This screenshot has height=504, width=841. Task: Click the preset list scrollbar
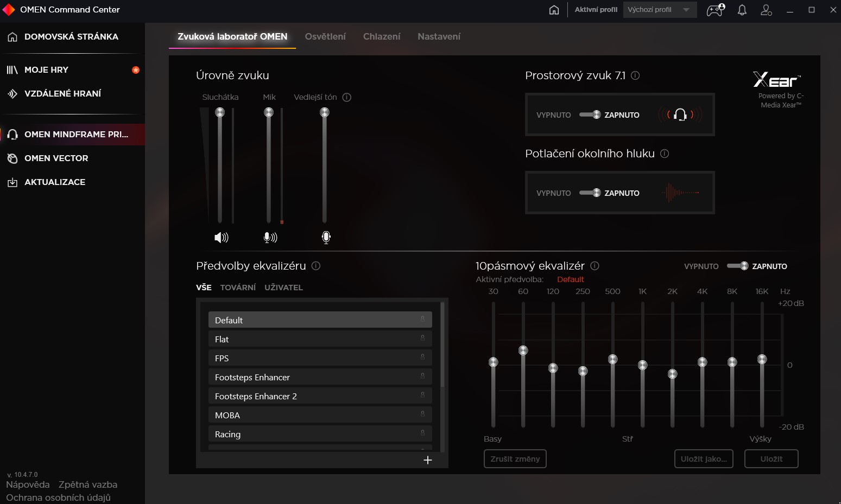point(442,345)
